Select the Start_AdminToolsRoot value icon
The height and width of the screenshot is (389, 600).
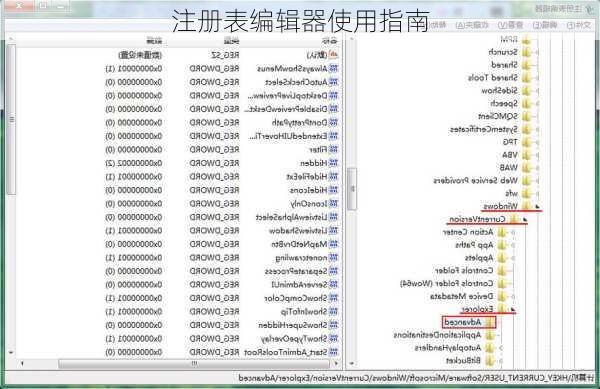pyautogui.click(x=334, y=352)
